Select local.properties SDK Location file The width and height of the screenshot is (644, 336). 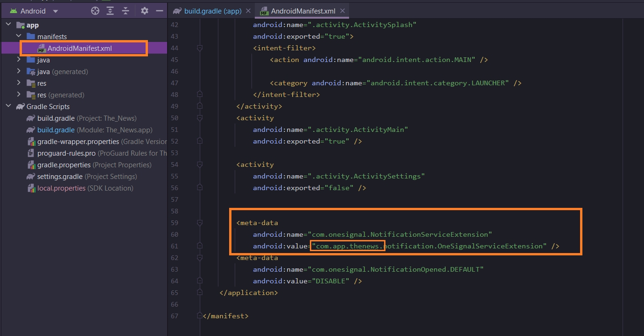pyautogui.click(x=61, y=188)
